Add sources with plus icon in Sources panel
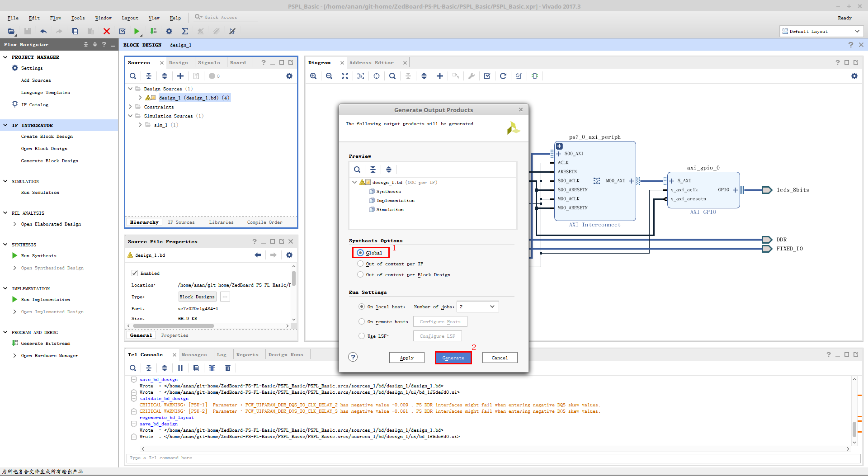 pos(180,76)
